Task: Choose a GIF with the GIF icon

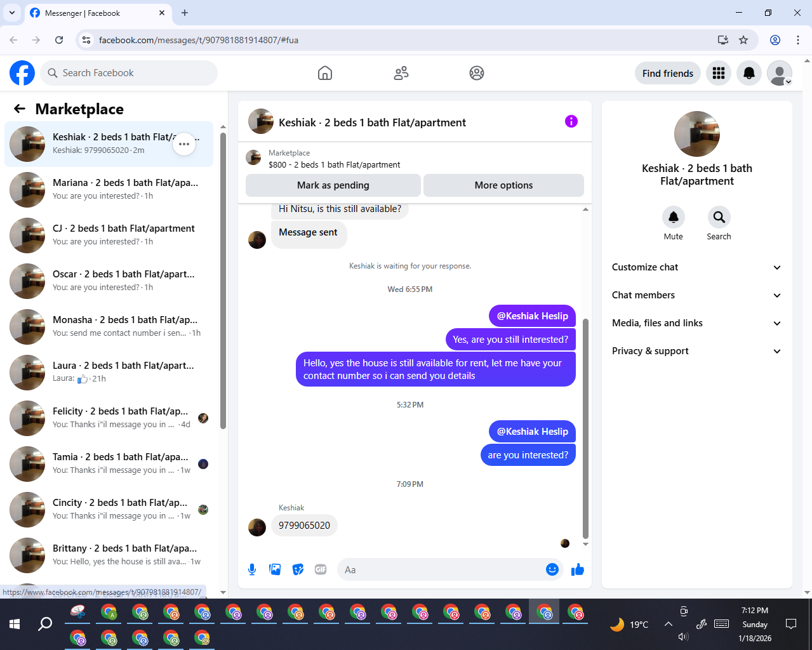Action: click(x=321, y=569)
